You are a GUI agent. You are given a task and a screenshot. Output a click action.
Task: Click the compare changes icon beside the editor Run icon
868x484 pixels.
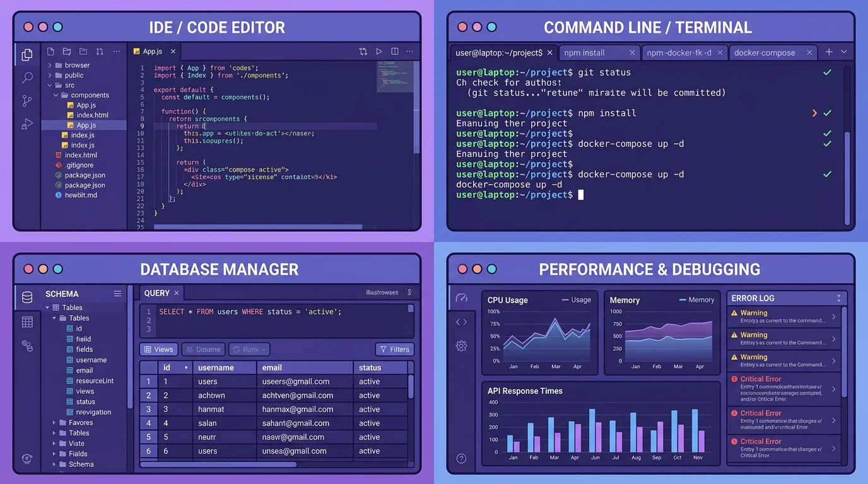pyautogui.click(x=363, y=52)
